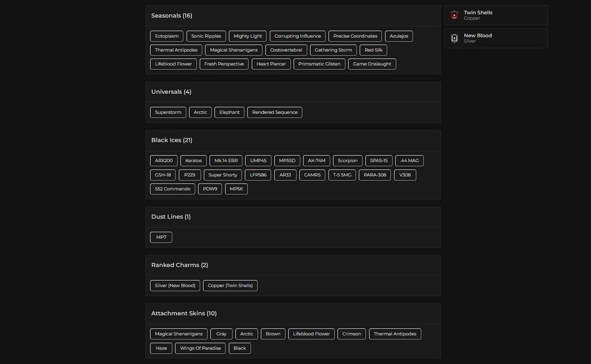The image size is (591, 364).
Task: Select the Costovertebral tag
Action: (x=286, y=50)
